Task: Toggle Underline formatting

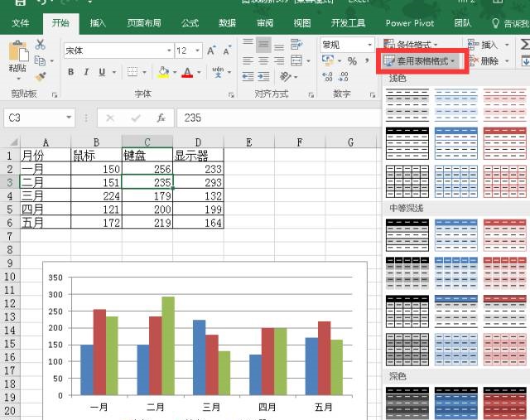Action: coord(102,72)
